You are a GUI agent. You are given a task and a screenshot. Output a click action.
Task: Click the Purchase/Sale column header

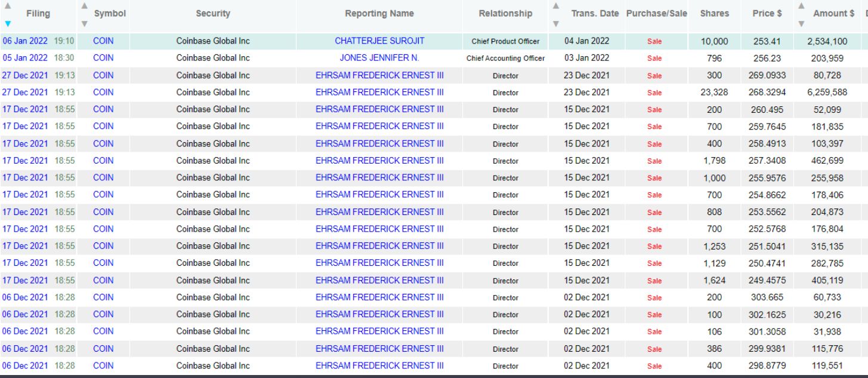pyautogui.click(x=656, y=13)
